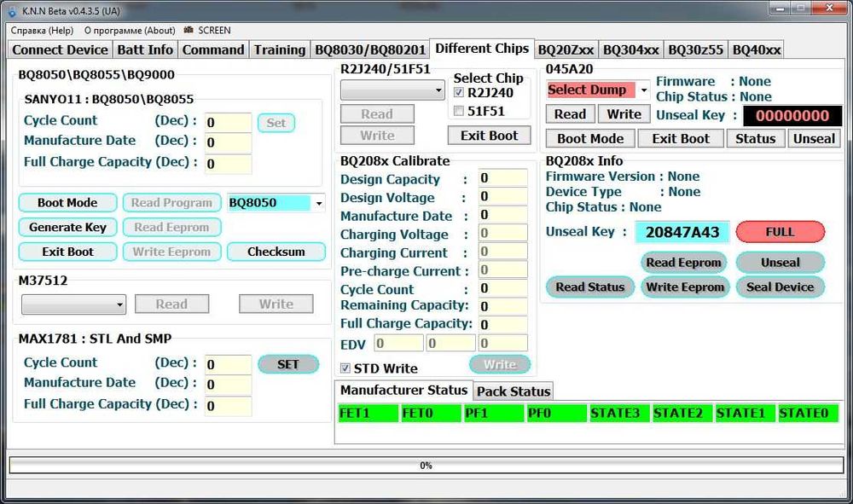The image size is (853, 504).
Task: Click the SANYO11 Full Charge Capacity field
Action: [x=228, y=164]
